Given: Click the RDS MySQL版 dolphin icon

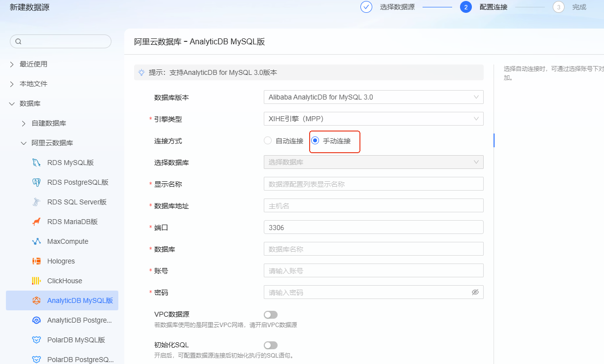Looking at the screenshot, I should pos(36,163).
